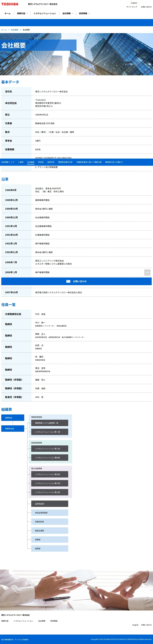Screen dimensions: 153x644
Task: Select the 会社概要 sub-navigation tab
Action: pos(31,162)
